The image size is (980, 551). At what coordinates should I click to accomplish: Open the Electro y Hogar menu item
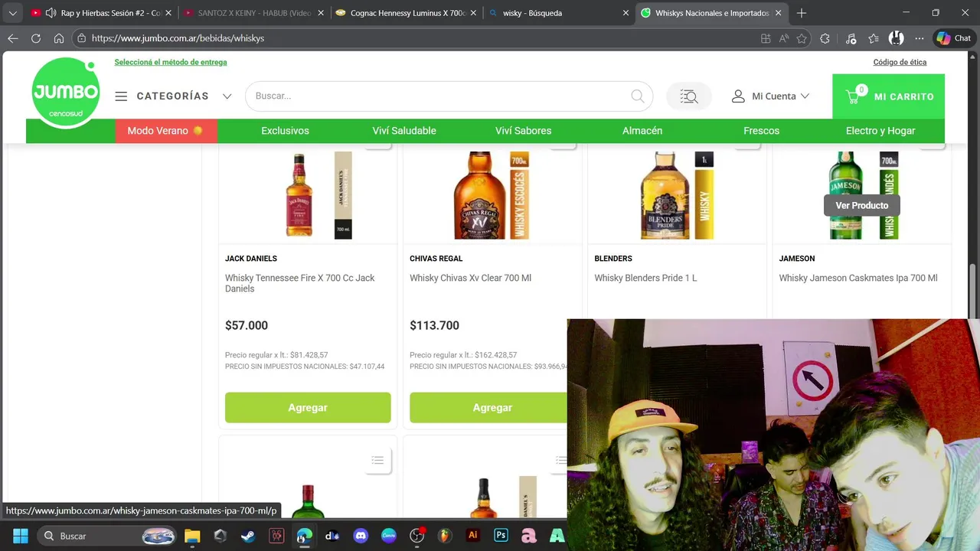880,131
